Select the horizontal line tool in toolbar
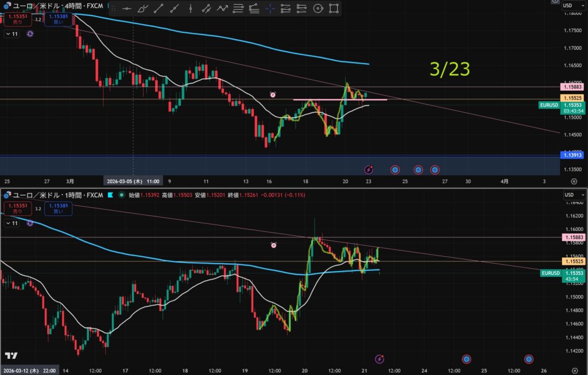 click(x=127, y=8)
